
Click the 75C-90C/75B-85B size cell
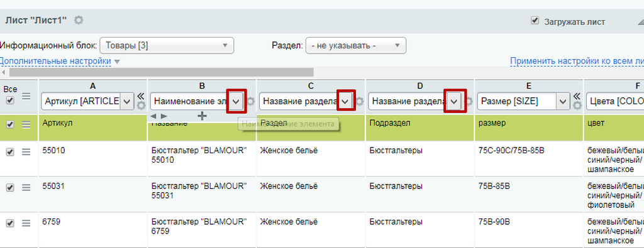tap(529, 159)
